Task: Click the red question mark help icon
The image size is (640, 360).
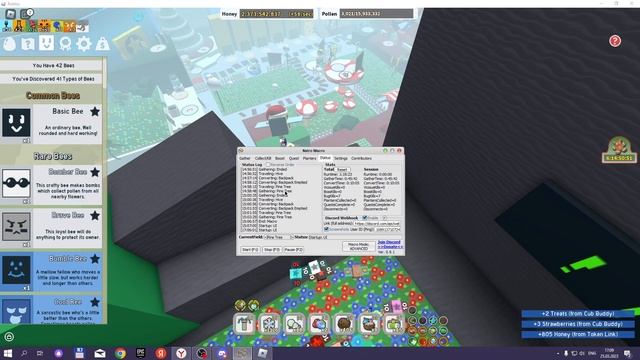Action: 615,41
